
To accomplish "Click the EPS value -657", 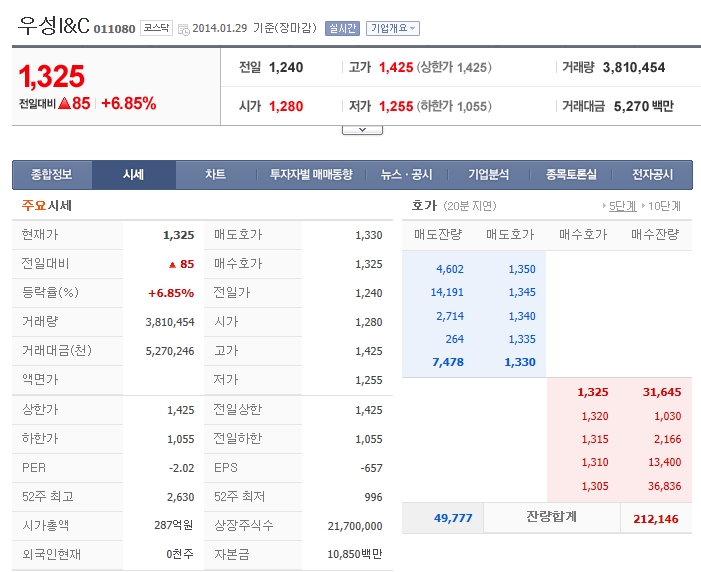I will 372,468.
